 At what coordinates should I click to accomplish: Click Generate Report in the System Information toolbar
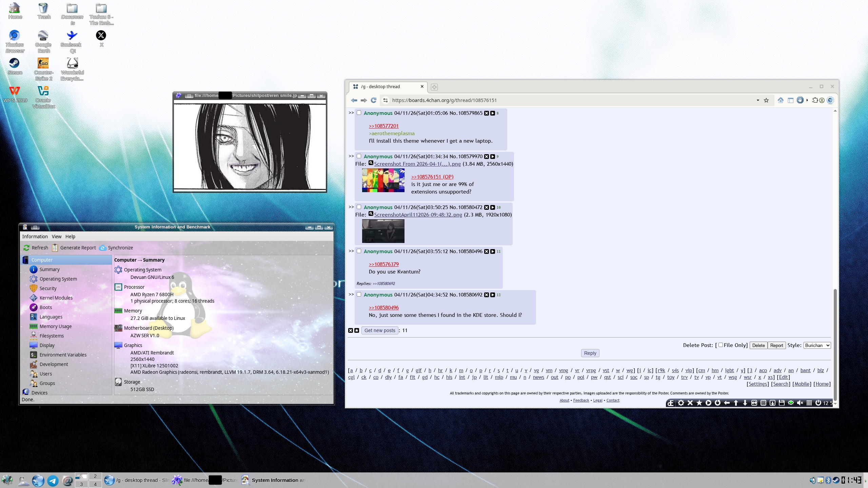pos(74,248)
